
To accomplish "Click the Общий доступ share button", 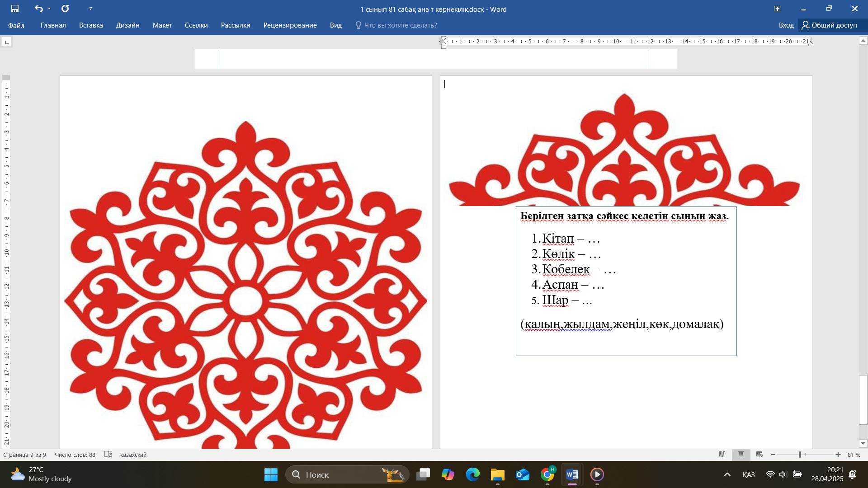I will 829,25.
